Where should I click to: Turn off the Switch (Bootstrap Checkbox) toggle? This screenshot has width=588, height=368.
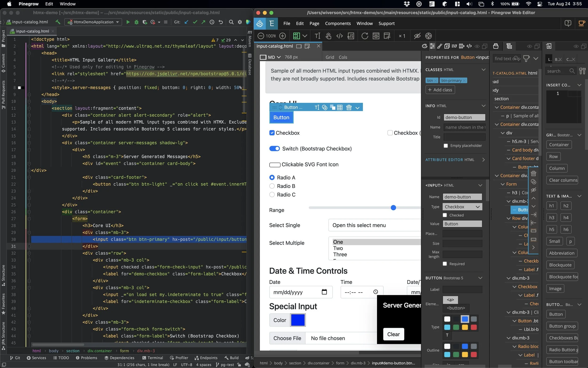274,148
